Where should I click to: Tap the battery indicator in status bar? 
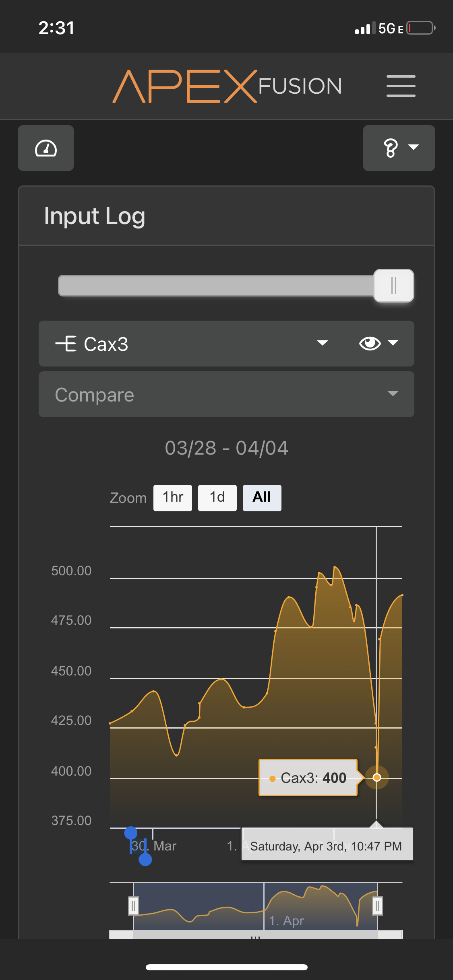coord(420,28)
